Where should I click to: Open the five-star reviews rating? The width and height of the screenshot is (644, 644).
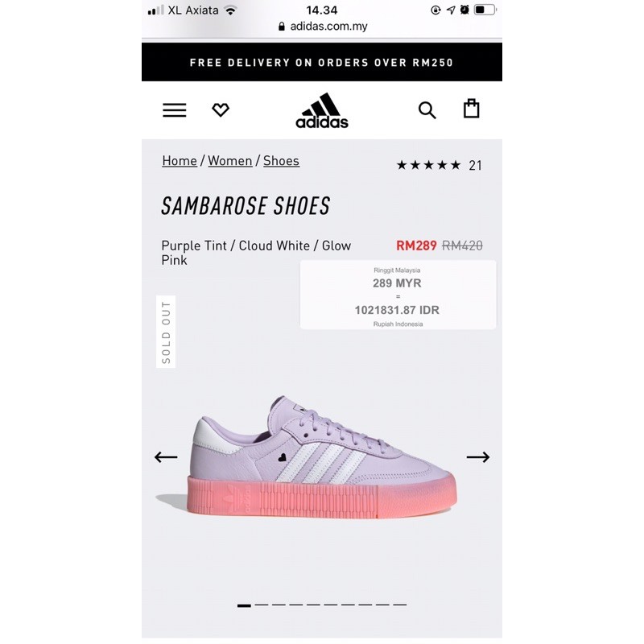point(439,165)
